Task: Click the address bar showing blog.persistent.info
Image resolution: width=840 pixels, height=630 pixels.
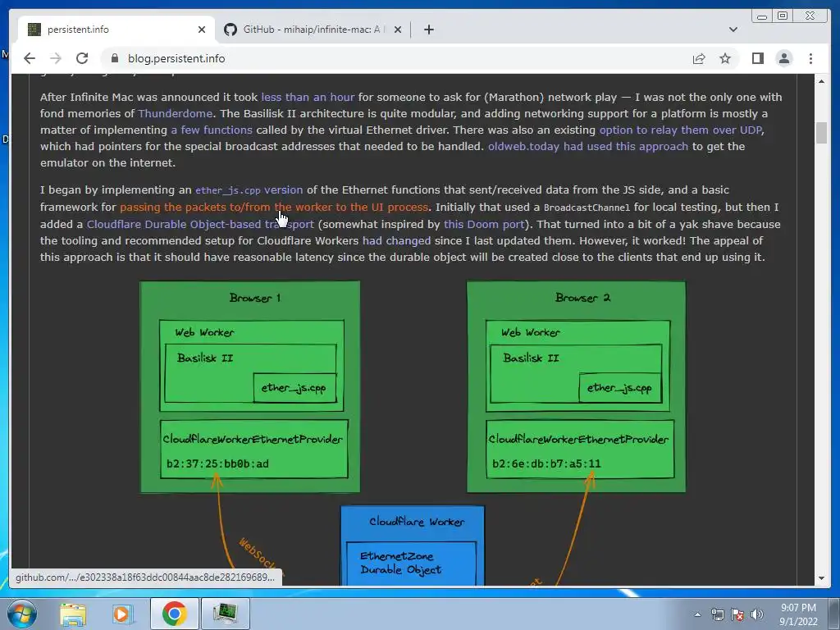Action: (396, 58)
